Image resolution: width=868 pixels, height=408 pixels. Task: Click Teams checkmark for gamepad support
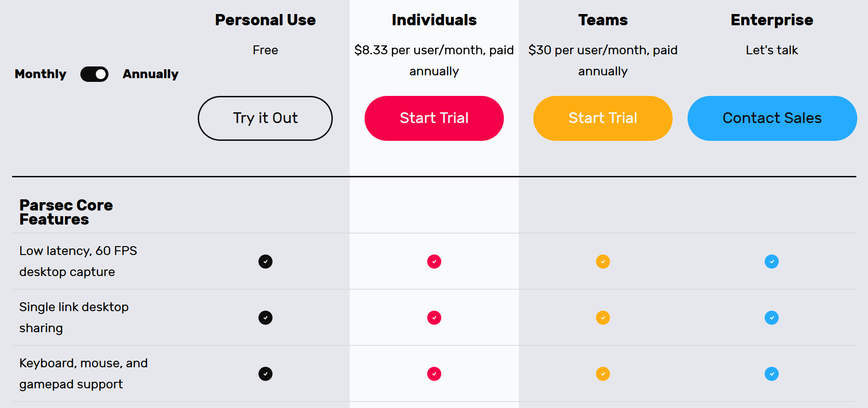(603, 374)
